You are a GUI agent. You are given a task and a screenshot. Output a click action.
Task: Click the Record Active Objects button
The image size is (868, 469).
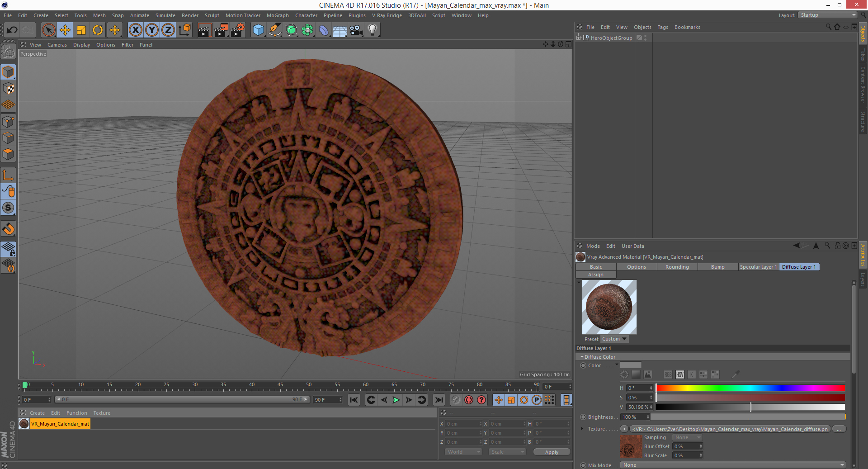pyautogui.click(x=456, y=400)
